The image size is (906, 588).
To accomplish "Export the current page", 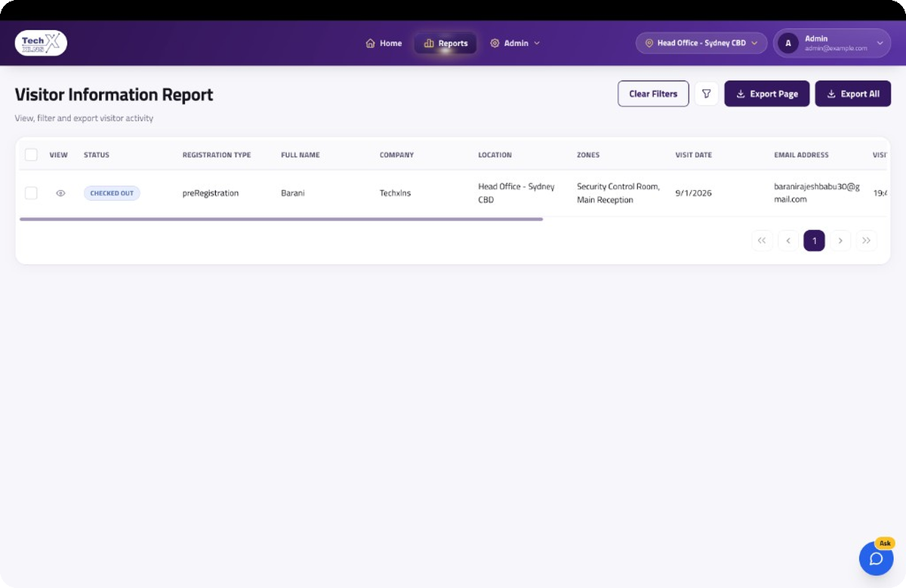I will [x=767, y=94].
